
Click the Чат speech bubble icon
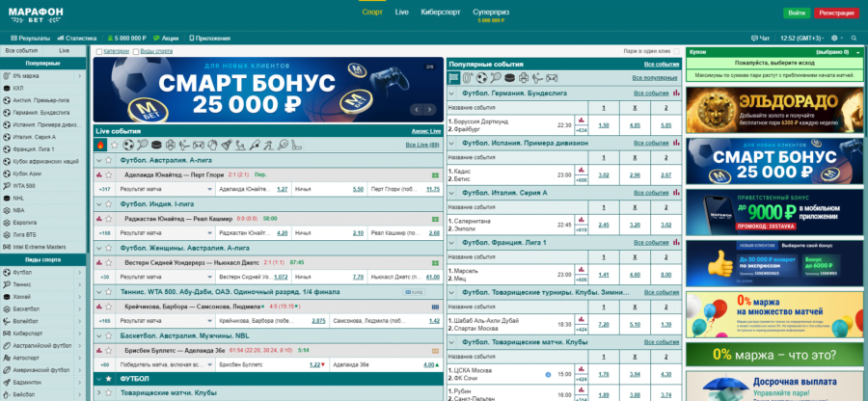pyautogui.click(x=755, y=39)
